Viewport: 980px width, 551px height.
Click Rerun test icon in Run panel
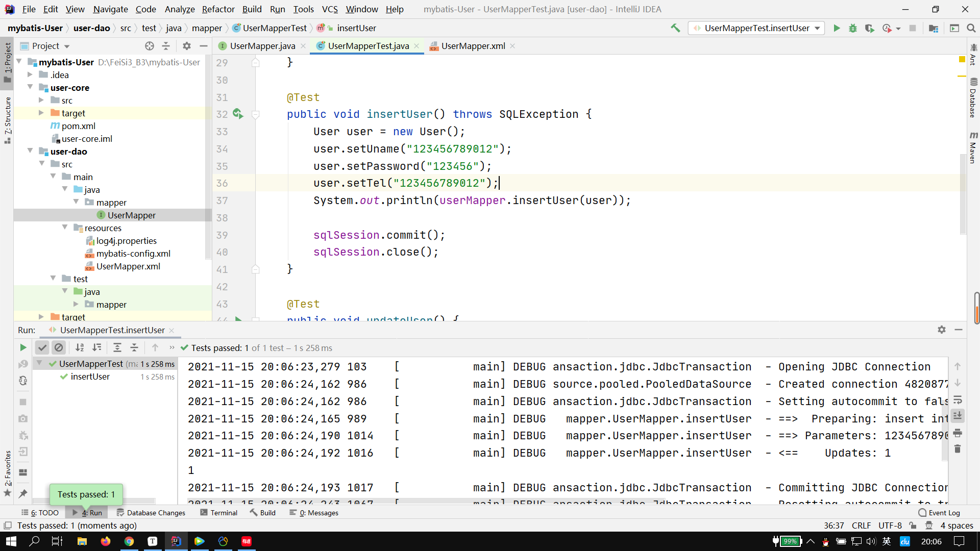pyautogui.click(x=23, y=347)
